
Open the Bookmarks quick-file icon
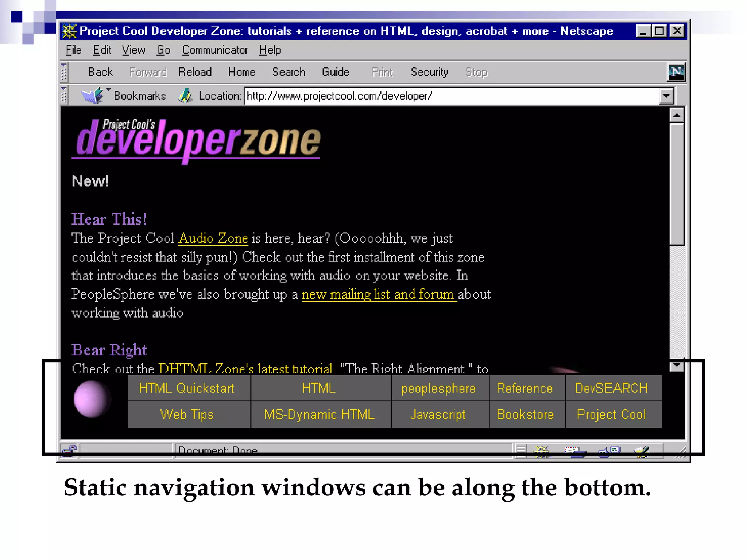coord(92,96)
